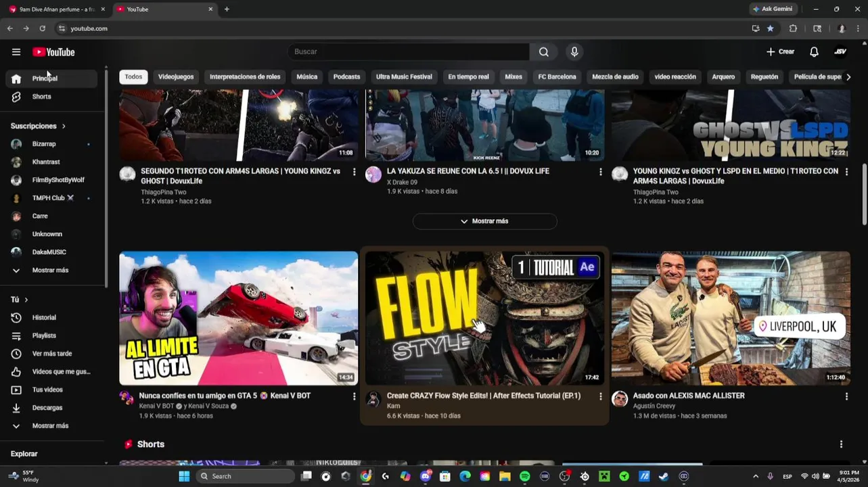The image size is (868, 487).
Task: Expand Mostrar más under subscriptions
Action: 51,271
